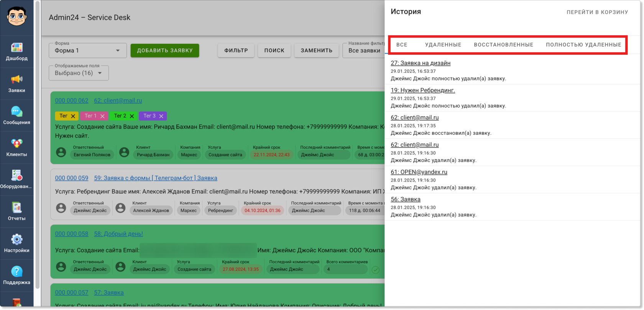Switch to Полностью удаленные tab
The height and width of the screenshot is (310, 644).
583,45
